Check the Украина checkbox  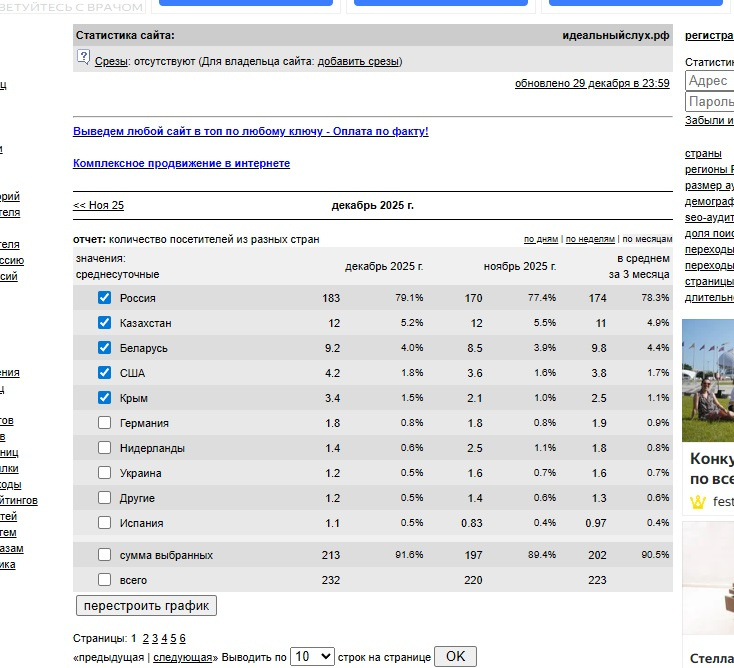(x=104, y=472)
